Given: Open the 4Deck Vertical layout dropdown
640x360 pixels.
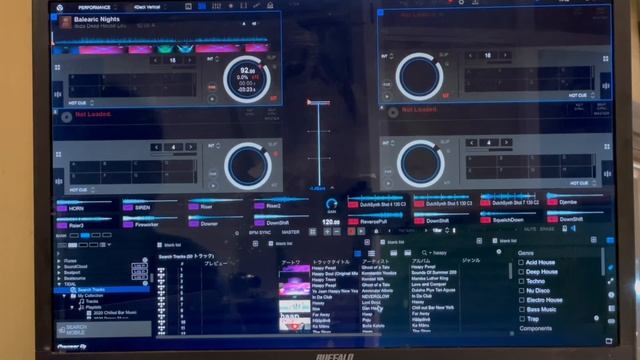Looking at the screenshot, I should pyautogui.click(x=150, y=7).
